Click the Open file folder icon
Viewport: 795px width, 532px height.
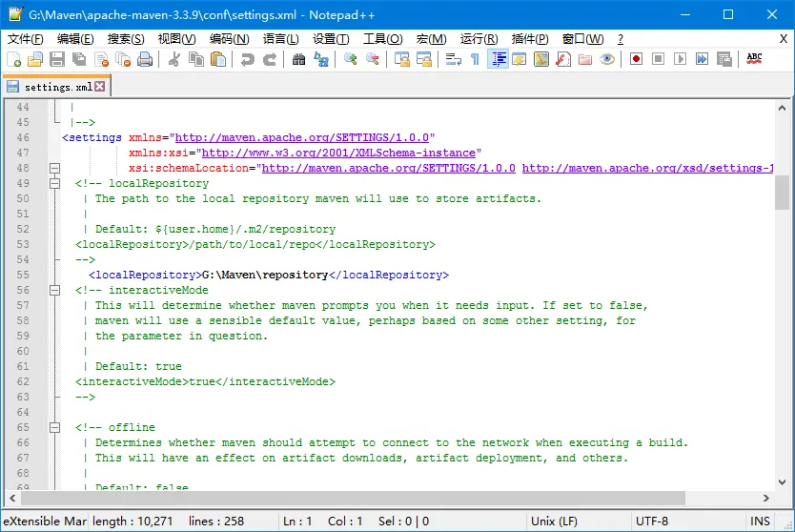[x=35, y=59]
